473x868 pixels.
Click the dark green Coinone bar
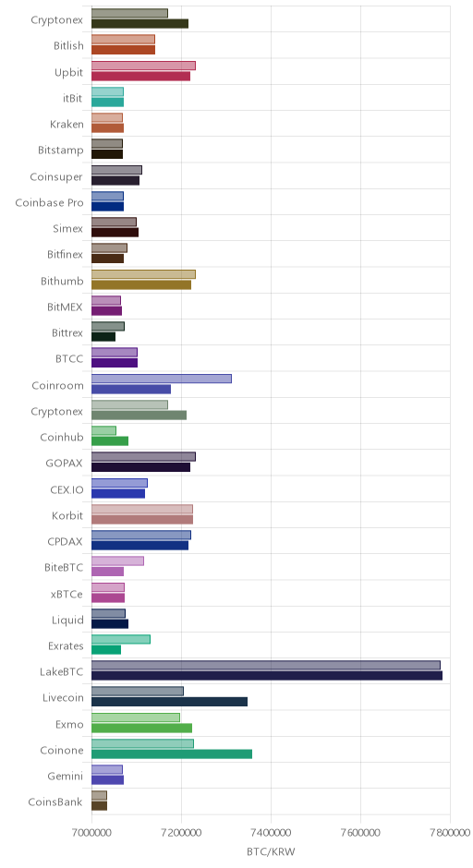click(172, 754)
